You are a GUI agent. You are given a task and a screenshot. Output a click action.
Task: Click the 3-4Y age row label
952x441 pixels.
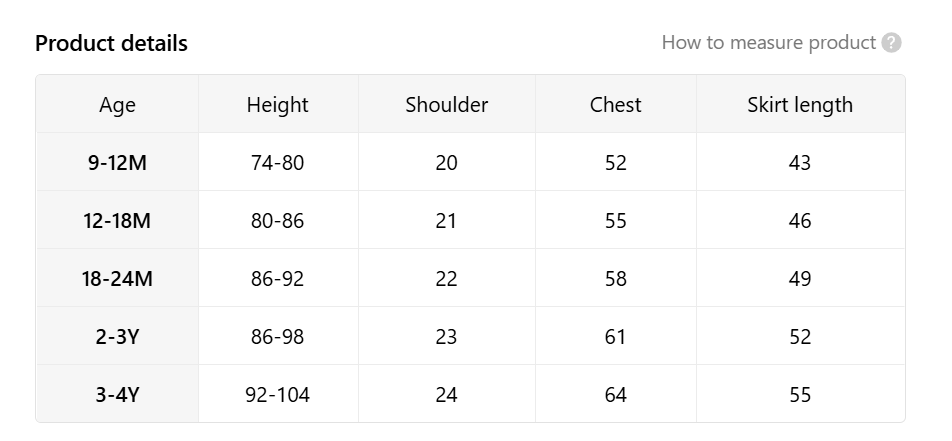[x=117, y=394]
